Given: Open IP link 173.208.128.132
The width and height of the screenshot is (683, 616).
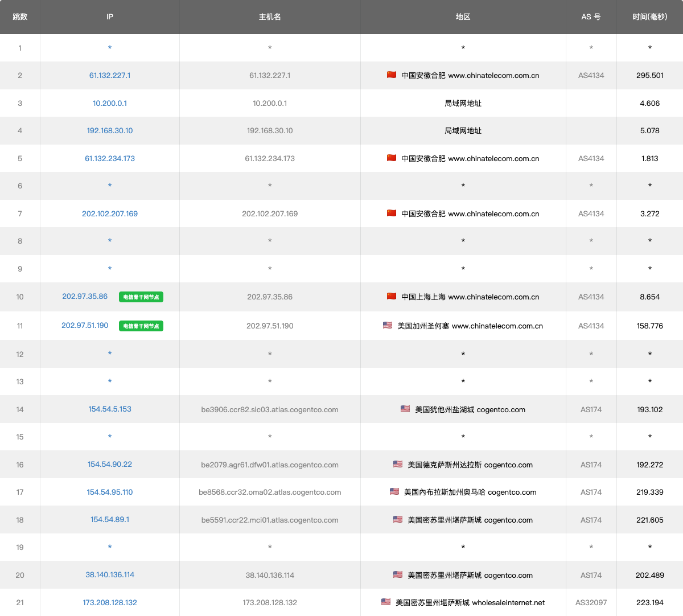Looking at the screenshot, I should coord(110,602).
